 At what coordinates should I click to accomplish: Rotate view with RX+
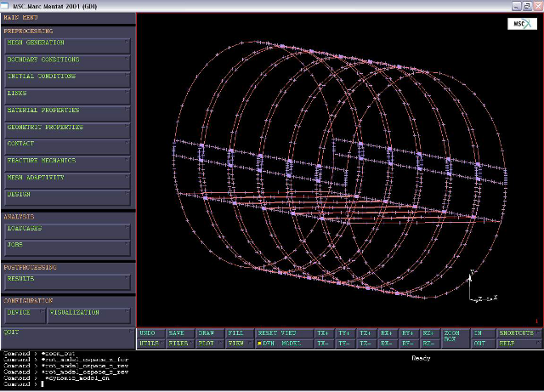point(388,333)
